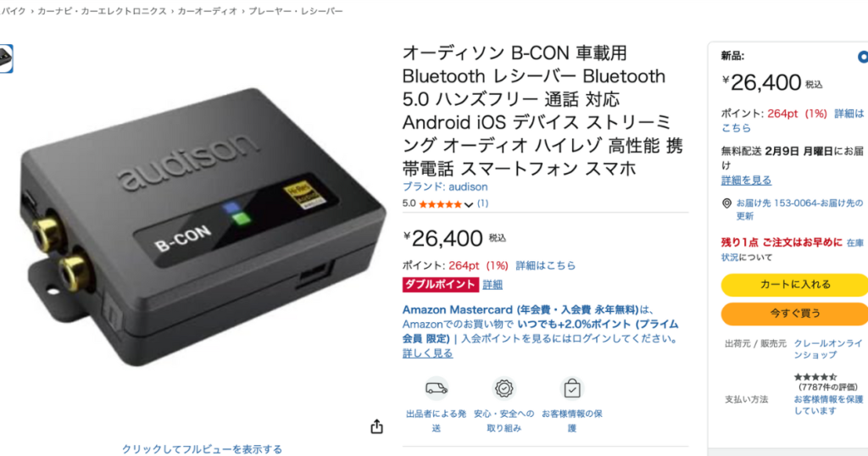Viewport: 868px width, 456px height.
Task: Click the main B-CON product image
Action: 202,228
